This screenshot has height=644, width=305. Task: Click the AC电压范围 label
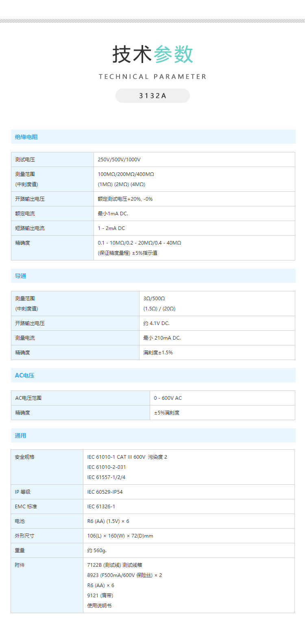[28, 398]
